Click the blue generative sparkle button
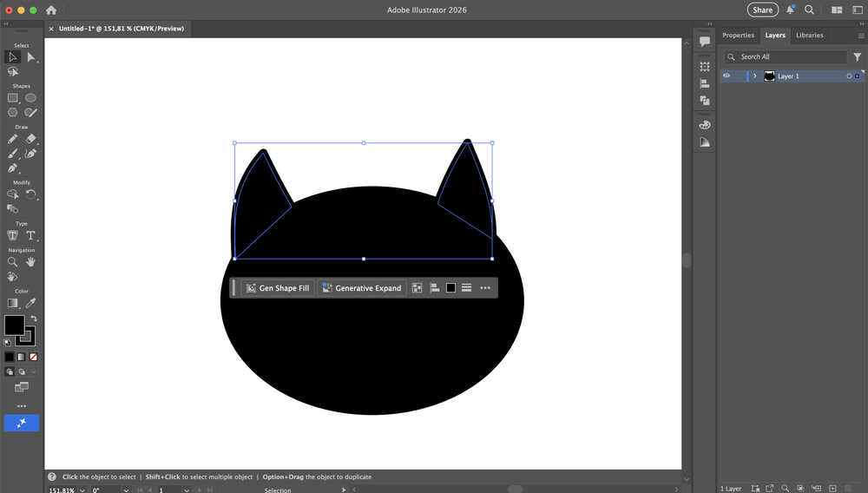Viewport: 868px width, 493px height. (22, 424)
